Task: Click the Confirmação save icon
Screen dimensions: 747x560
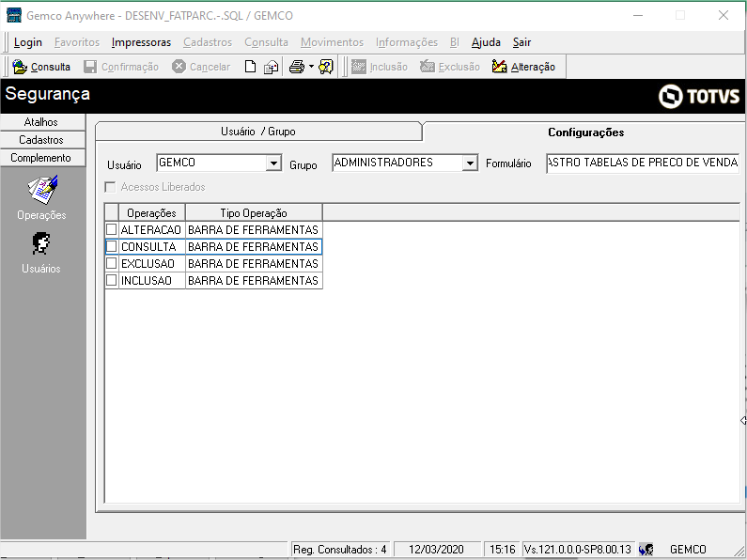Action: click(x=90, y=67)
